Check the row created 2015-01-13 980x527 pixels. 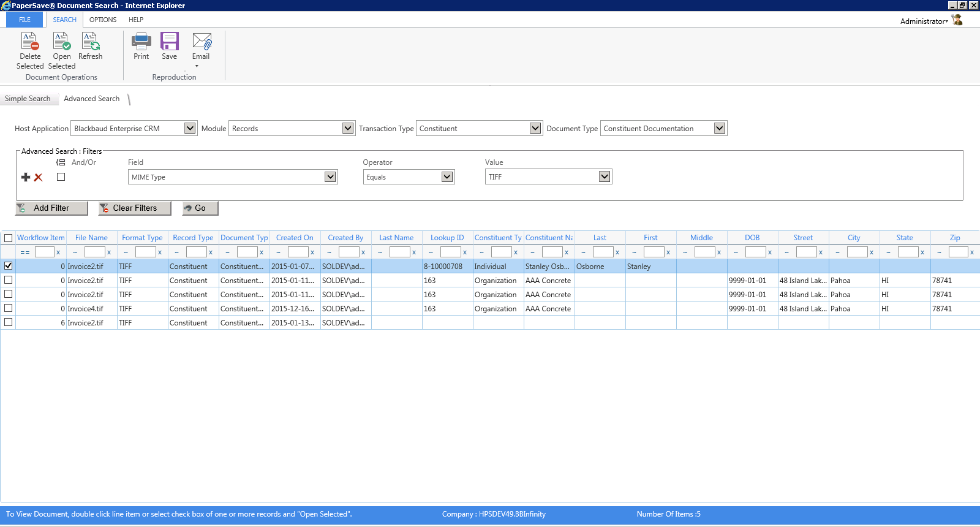point(9,322)
